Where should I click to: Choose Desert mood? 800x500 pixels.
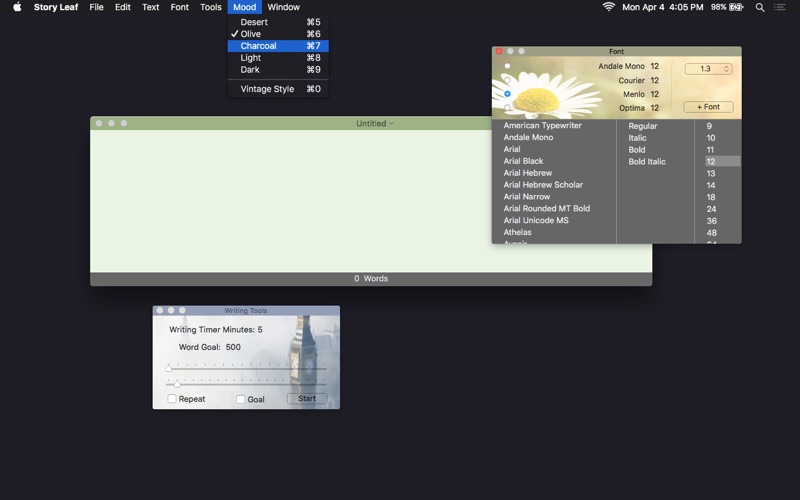278,22
